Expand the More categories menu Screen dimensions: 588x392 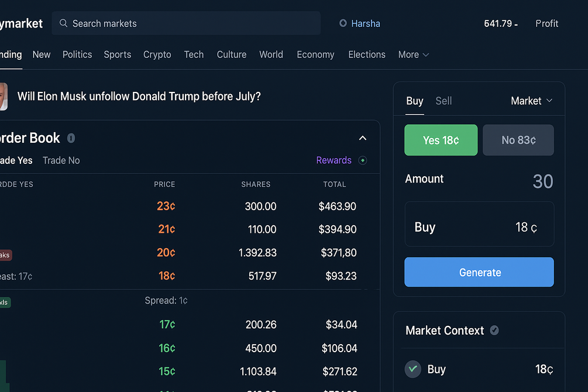pos(413,54)
